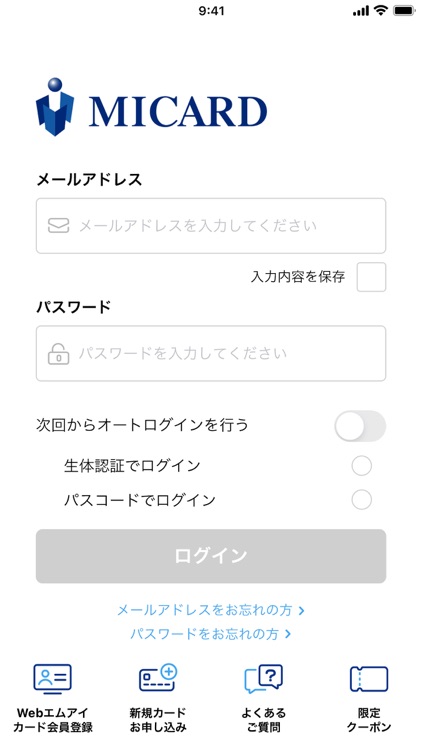Open the パスワードをお忘れの方 link
This screenshot has height=750, width=422.
tap(211, 634)
